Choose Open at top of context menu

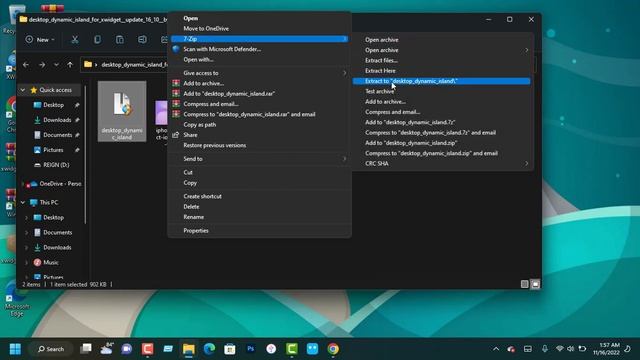[260, 18]
